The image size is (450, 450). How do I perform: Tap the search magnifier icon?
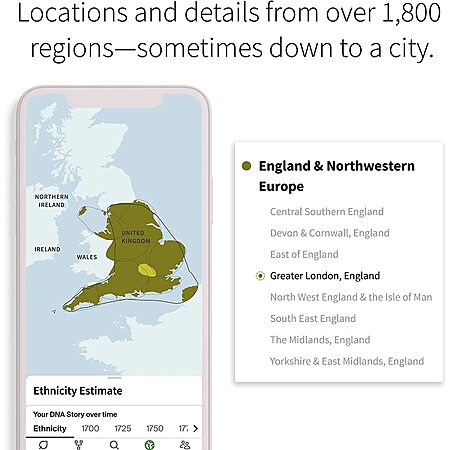click(114, 445)
